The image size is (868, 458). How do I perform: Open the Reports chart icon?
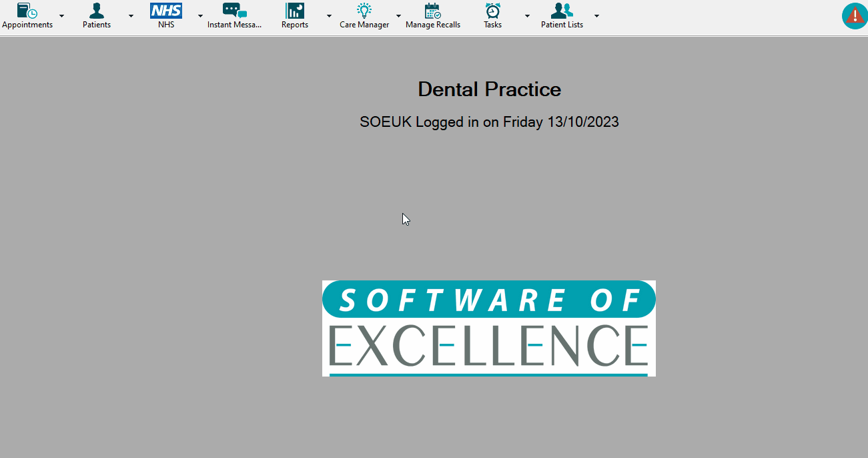[x=295, y=11]
